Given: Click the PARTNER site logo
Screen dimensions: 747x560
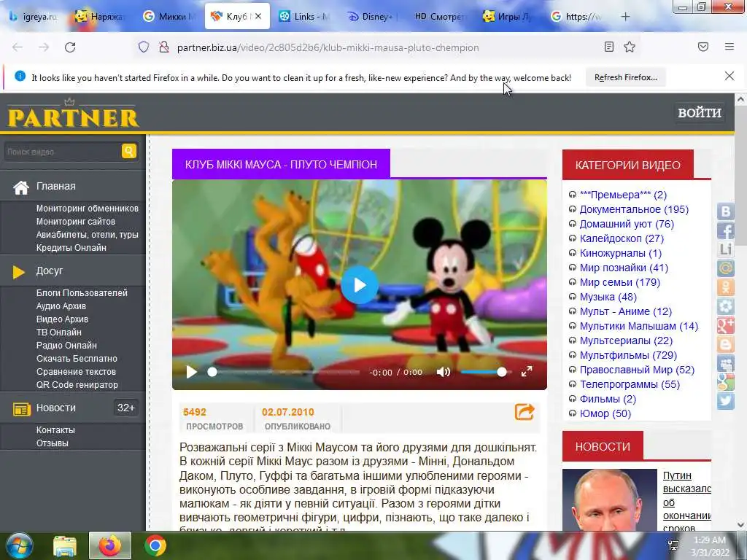Looking at the screenshot, I should pyautogui.click(x=74, y=114).
